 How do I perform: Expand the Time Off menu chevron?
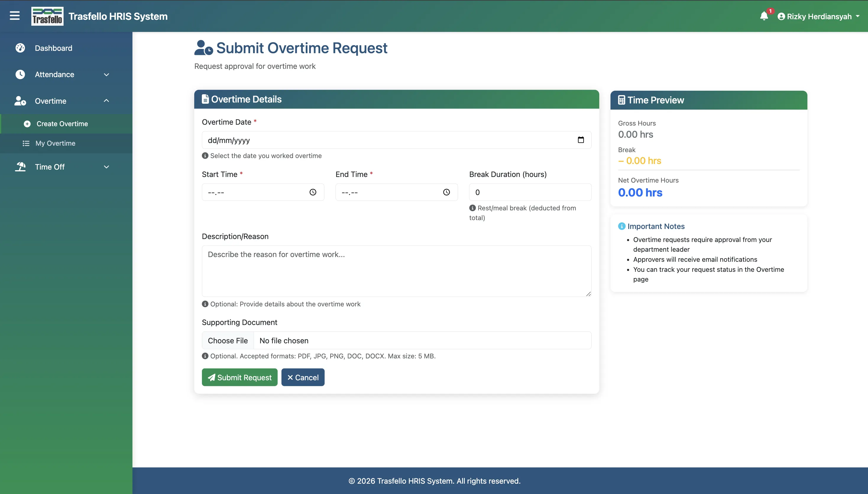tap(106, 167)
